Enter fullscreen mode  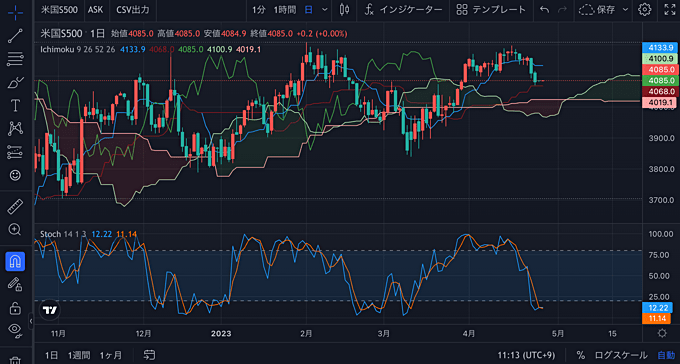click(x=670, y=10)
